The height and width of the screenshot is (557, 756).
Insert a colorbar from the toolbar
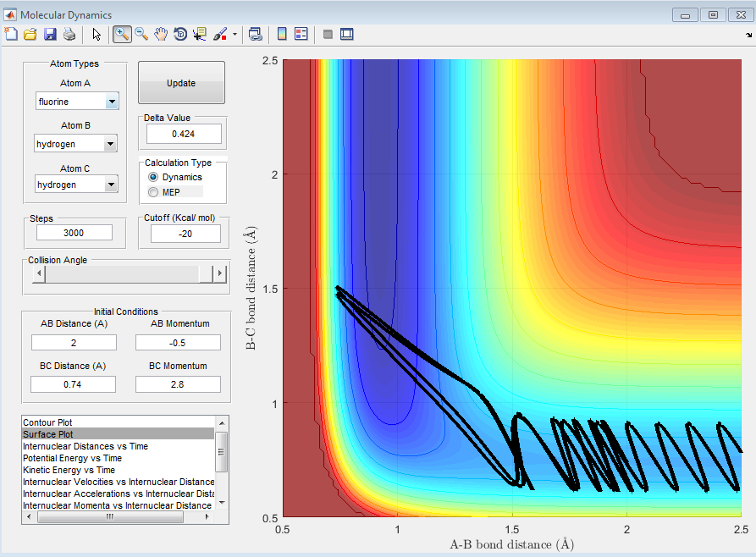tap(282, 34)
